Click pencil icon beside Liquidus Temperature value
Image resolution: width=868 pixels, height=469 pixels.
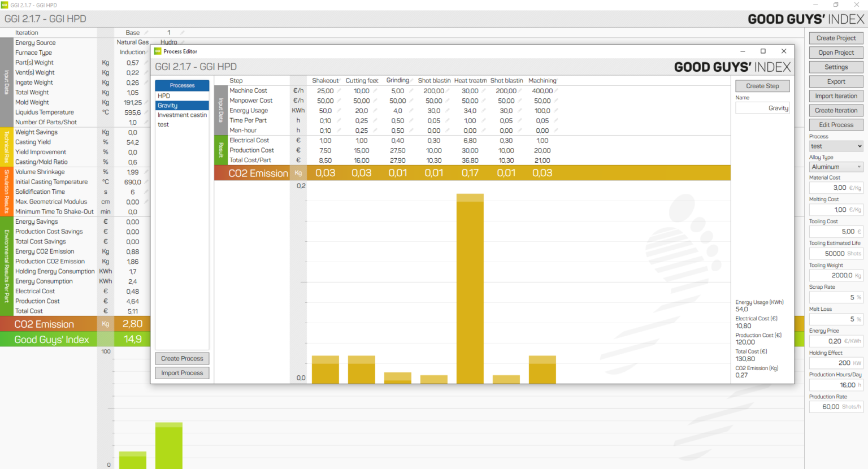point(146,112)
